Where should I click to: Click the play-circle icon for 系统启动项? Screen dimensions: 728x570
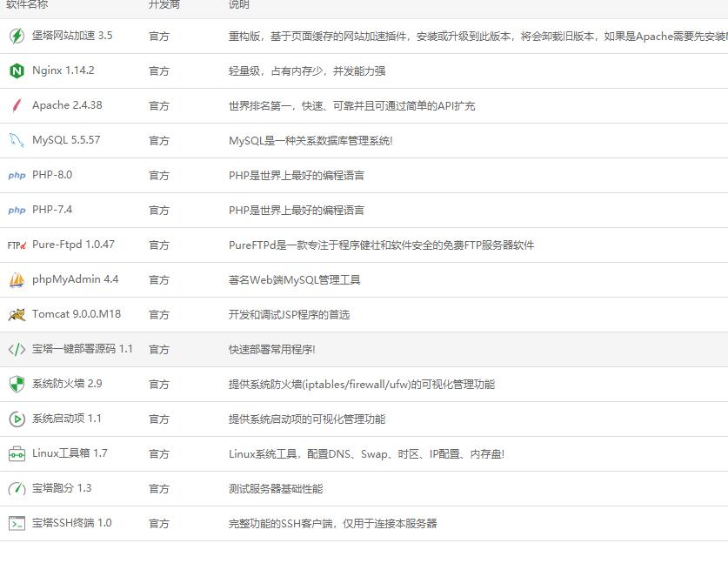[17, 419]
